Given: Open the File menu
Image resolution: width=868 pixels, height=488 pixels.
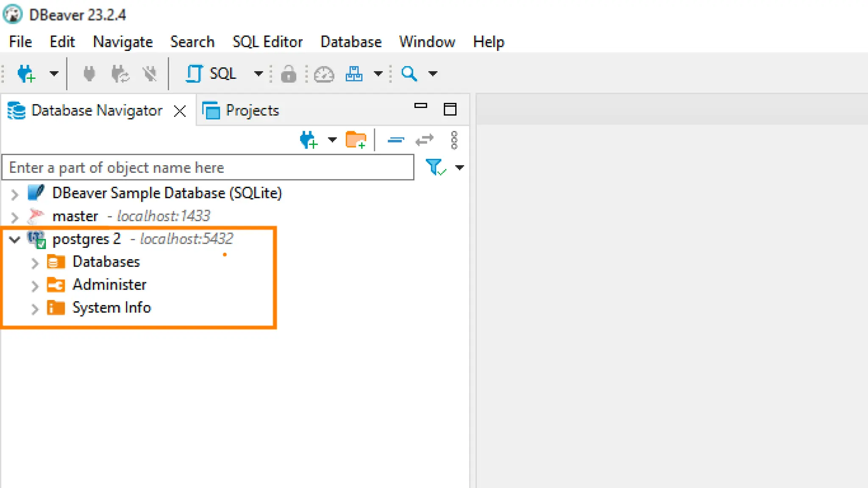Looking at the screenshot, I should click(20, 42).
